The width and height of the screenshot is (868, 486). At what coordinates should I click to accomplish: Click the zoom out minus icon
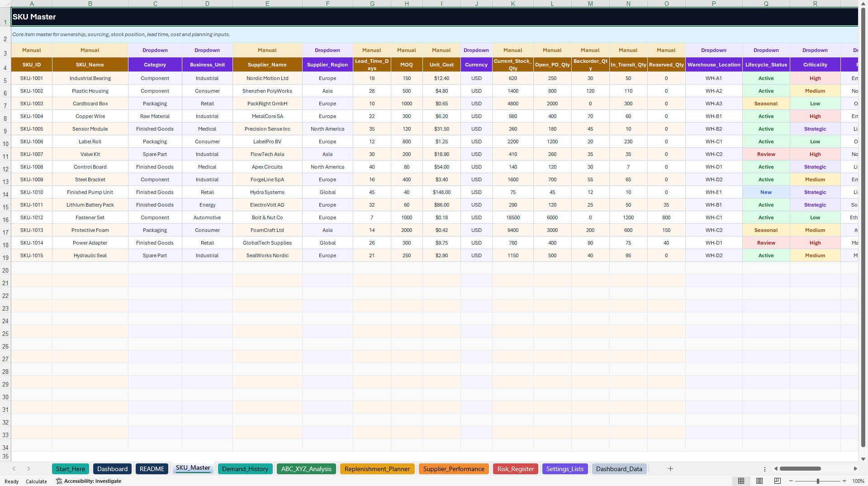791,481
